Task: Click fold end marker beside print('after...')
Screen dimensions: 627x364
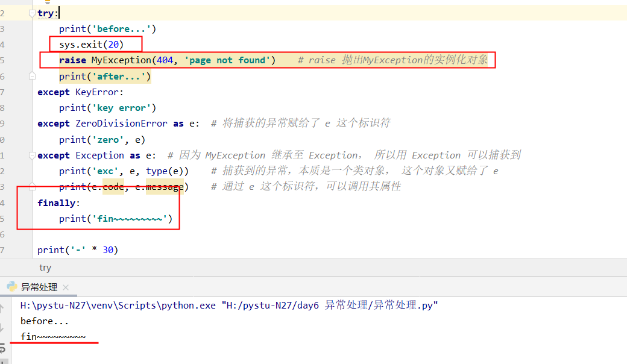Action: (x=33, y=77)
